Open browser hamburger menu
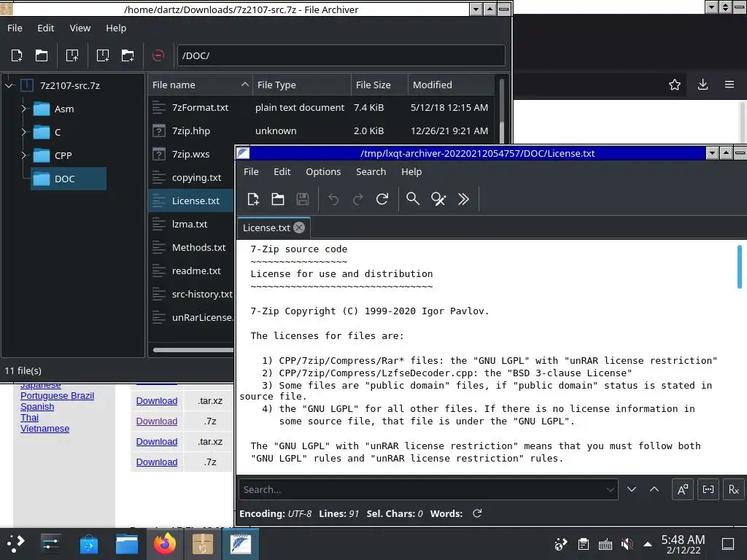 729,85
